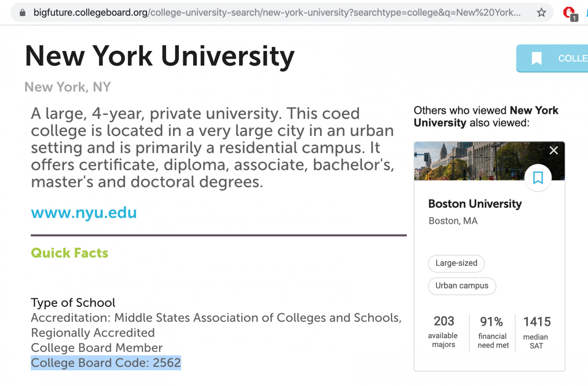Click the Boston, MA location text
The height and width of the screenshot is (386, 588).
[x=453, y=221]
